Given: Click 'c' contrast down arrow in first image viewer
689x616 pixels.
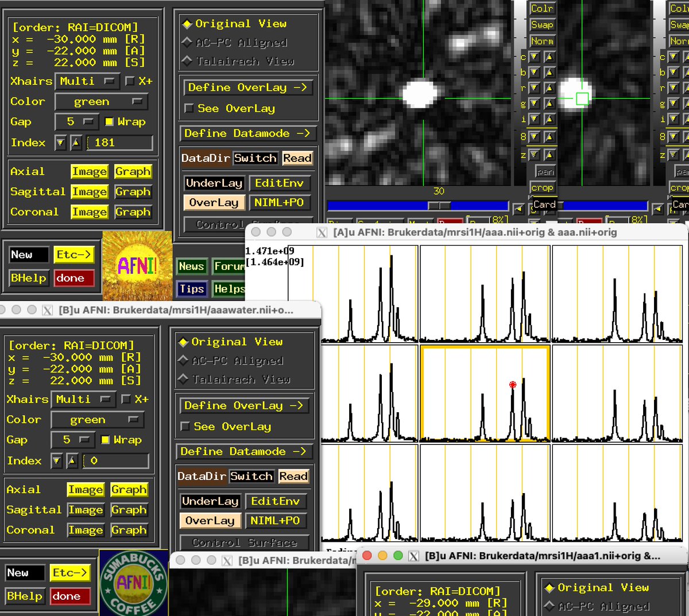Looking at the screenshot, I should [x=534, y=57].
